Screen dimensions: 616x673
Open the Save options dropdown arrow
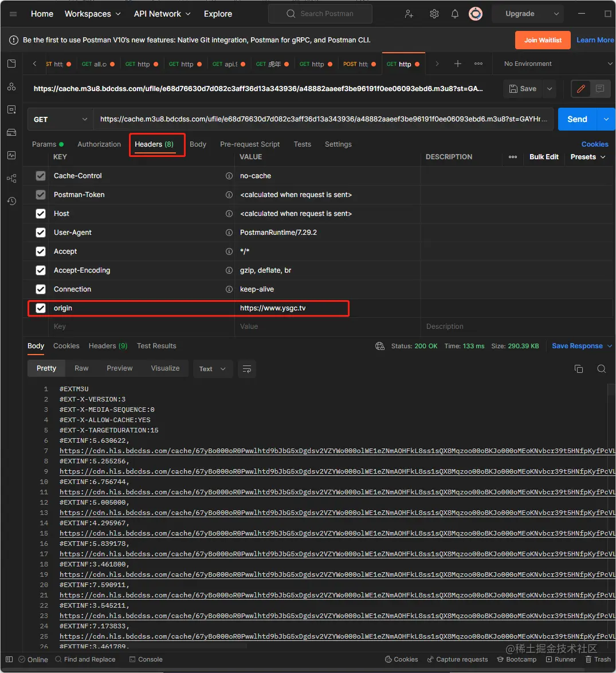pos(550,89)
